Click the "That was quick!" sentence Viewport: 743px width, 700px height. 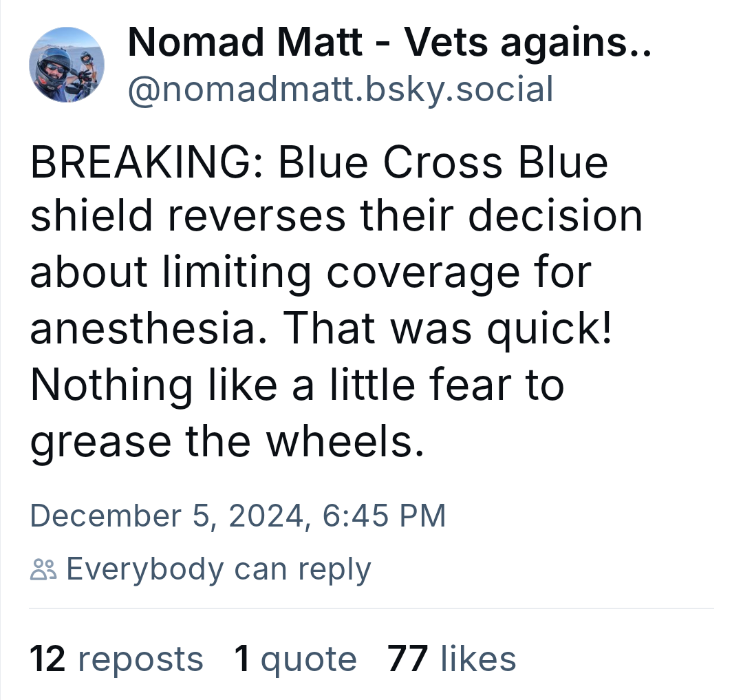(448, 329)
